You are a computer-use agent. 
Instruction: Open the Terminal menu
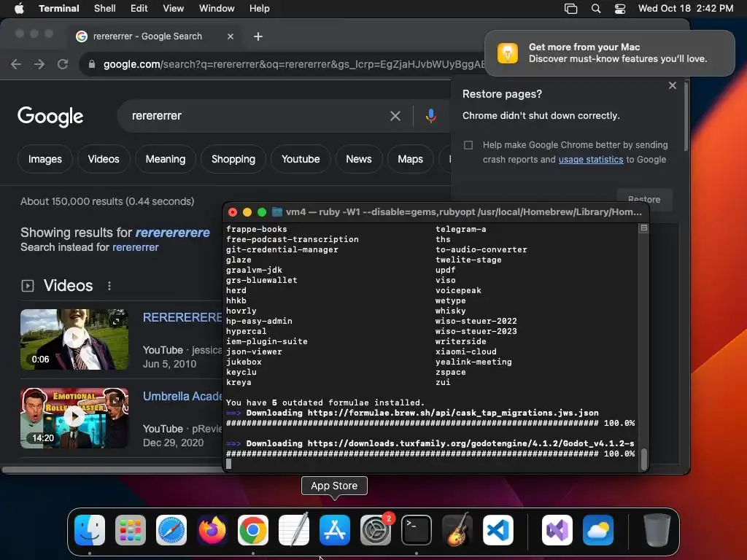pyautogui.click(x=58, y=8)
